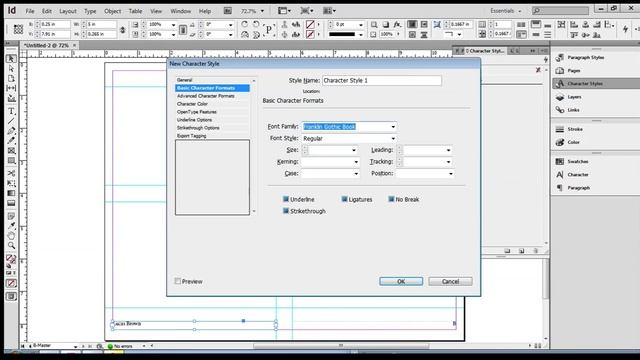Image resolution: width=640 pixels, height=360 pixels.
Task: Open the Tracking dropdown
Action: click(x=449, y=162)
